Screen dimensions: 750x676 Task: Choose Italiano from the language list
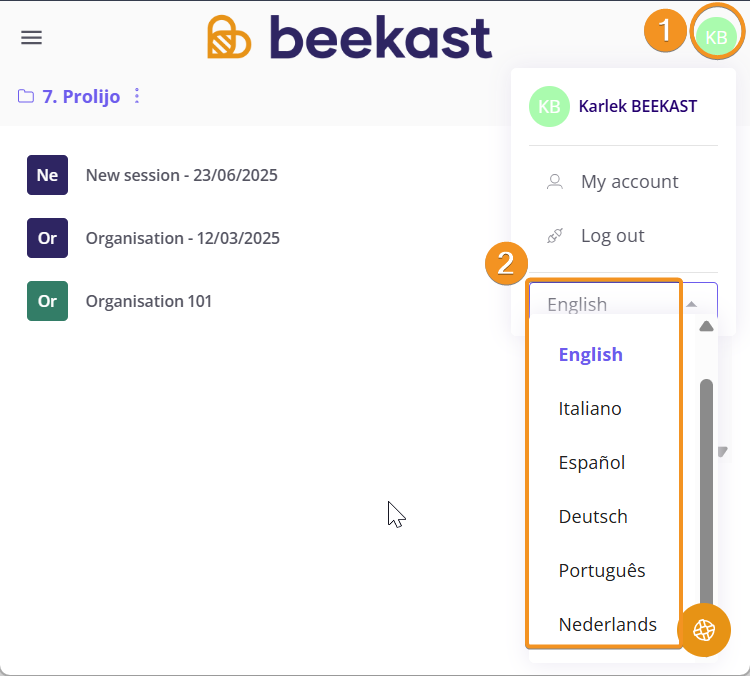(x=590, y=409)
